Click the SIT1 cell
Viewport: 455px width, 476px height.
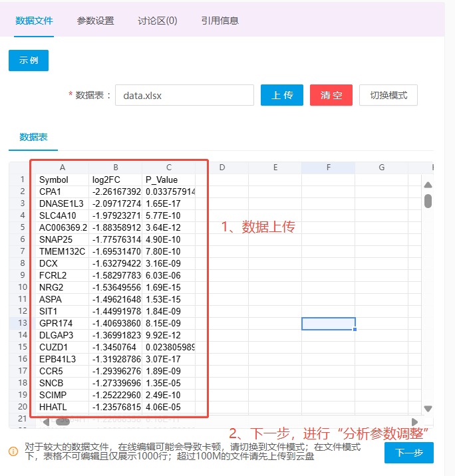tap(63, 311)
